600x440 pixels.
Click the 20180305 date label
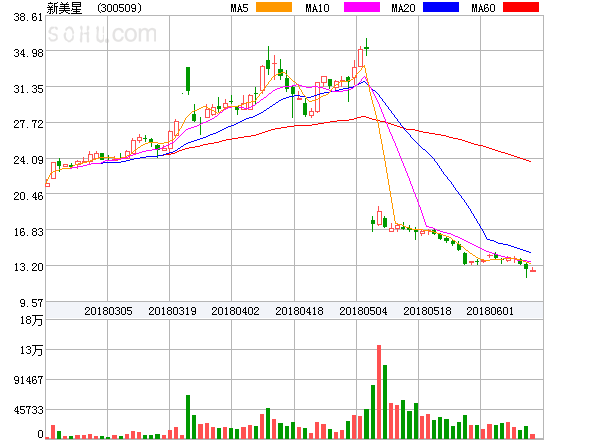(x=108, y=311)
